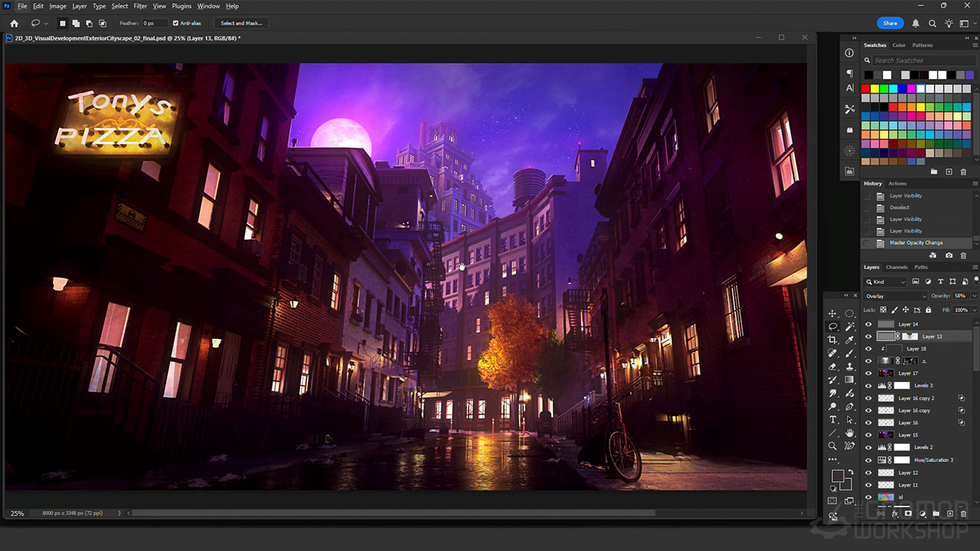Click the blue Share button
The width and height of the screenshot is (980, 551).
tap(890, 23)
